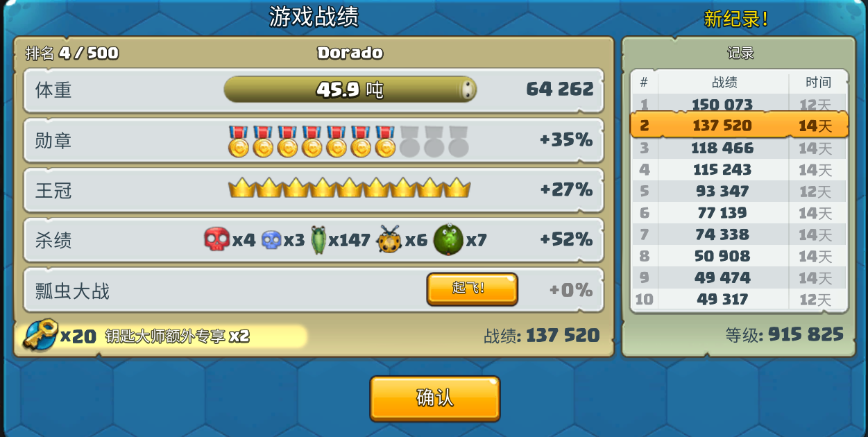The width and height of the screenshot is (868, 437).
Task: Click the first gold crown icon
Action: (x=242, y=187)
